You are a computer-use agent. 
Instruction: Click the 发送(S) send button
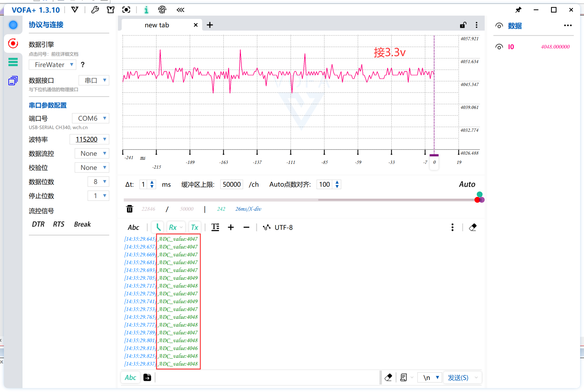tap(458, 377)
